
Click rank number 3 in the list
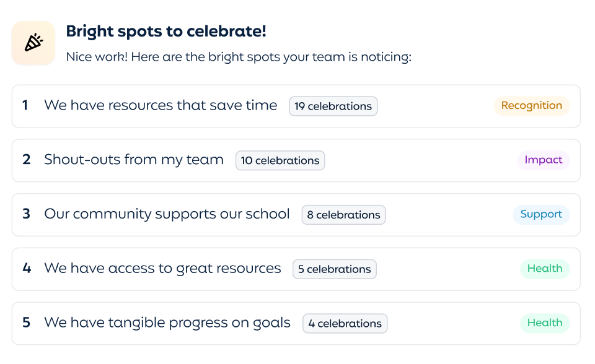coord(26,214)
